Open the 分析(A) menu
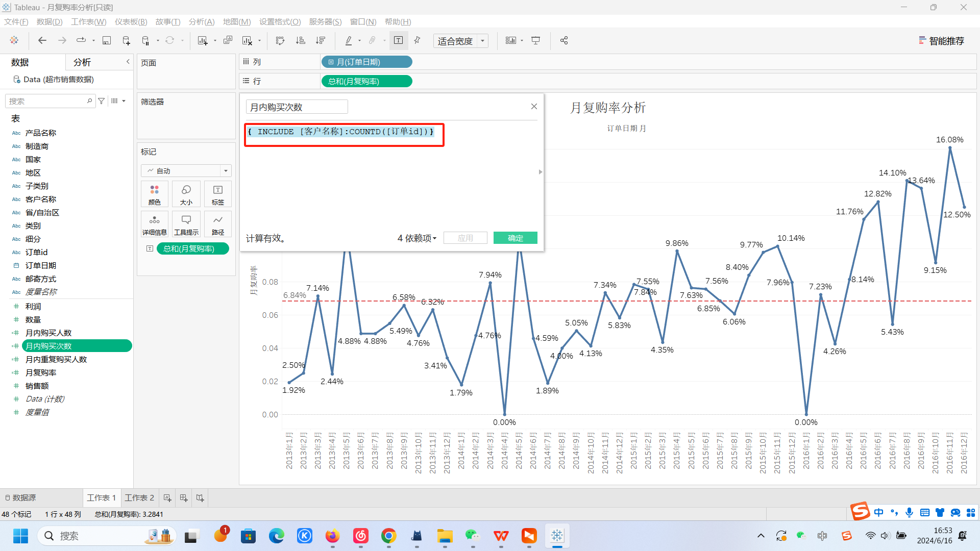Image resolution: width=980 pixels, height=551 pixels. (201, 21)
